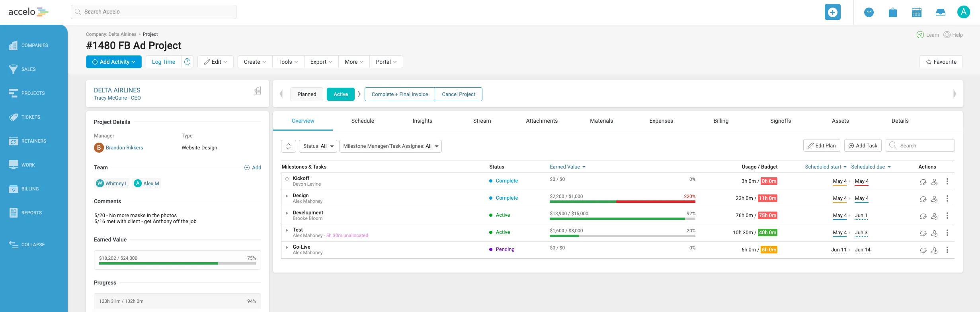Screen dimensions: 980x312
Task: Switch to the Schedule tab
Action: point(363,121)
